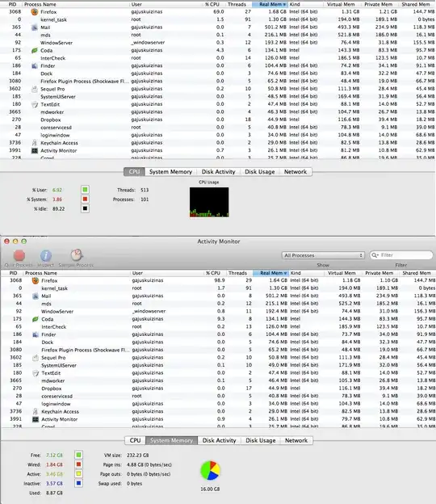Sort by Real Mem column in the CPU-pane window

270,4
